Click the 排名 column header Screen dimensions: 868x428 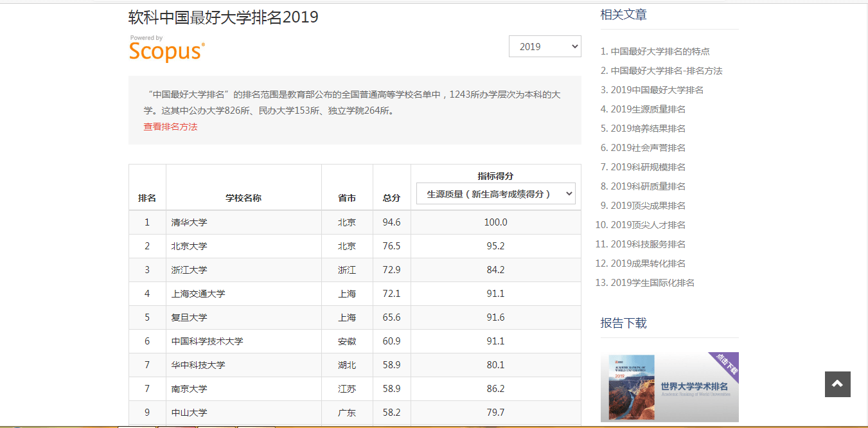coord(147,198)
